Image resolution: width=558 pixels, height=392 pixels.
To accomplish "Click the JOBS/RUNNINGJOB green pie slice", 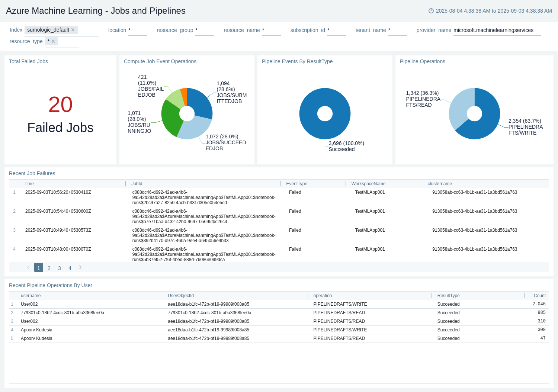I will [170, 118].
